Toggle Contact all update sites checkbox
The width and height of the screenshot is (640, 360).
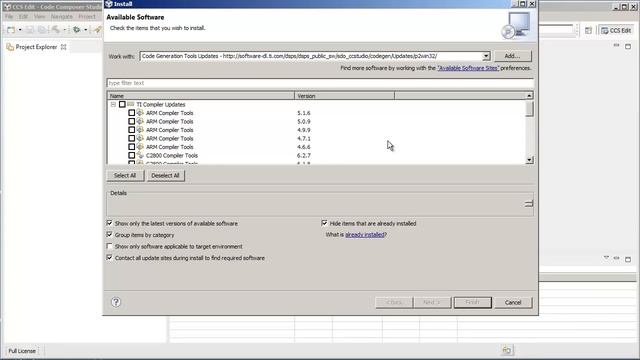point(109,258)
